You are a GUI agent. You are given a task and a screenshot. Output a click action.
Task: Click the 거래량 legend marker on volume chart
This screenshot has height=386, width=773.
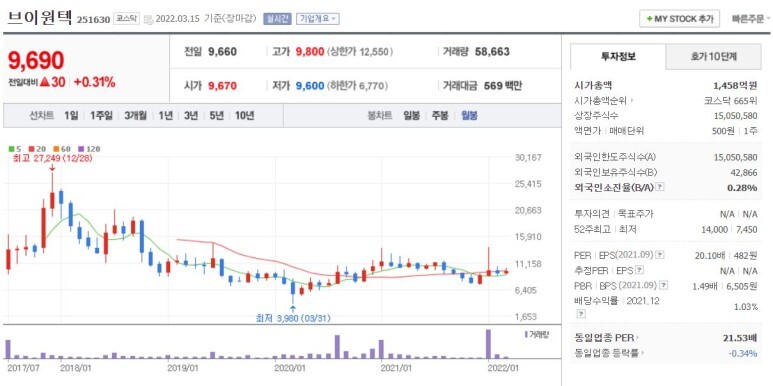(526, 334)
